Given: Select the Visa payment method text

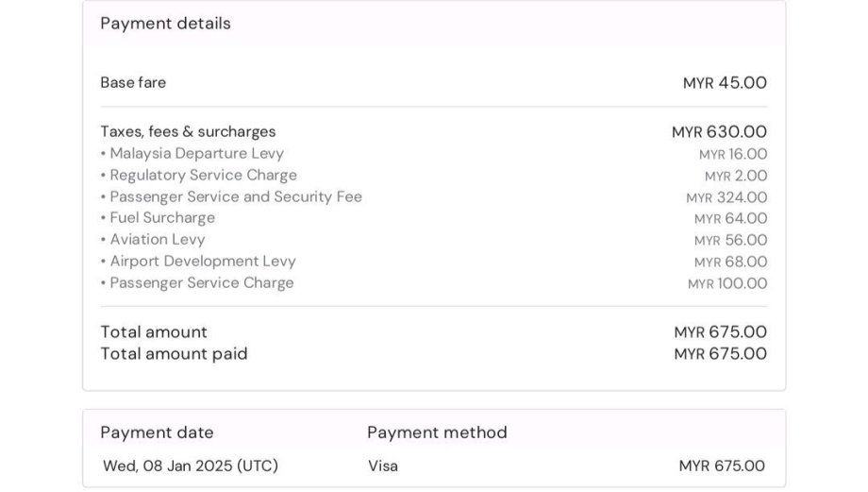Looking at the screenshot, I should point(383,466).
